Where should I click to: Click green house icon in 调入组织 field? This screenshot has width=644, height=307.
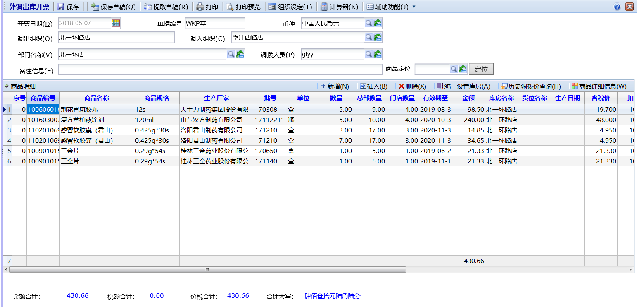coord(378,37)
